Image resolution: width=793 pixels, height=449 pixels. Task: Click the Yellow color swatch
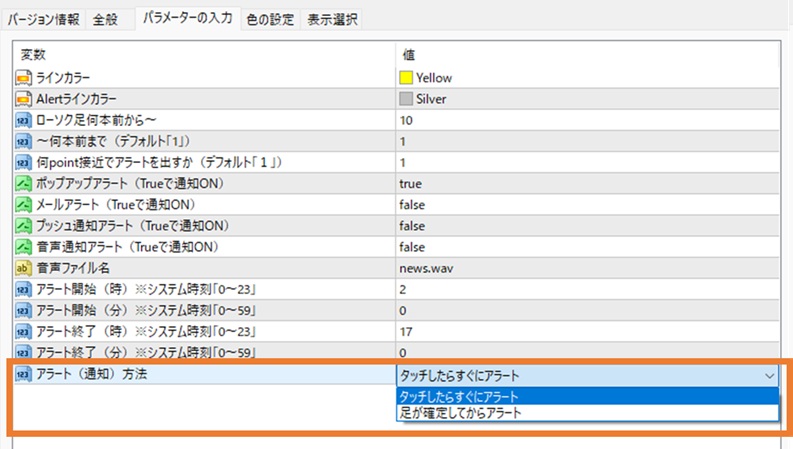pos(406,78)
